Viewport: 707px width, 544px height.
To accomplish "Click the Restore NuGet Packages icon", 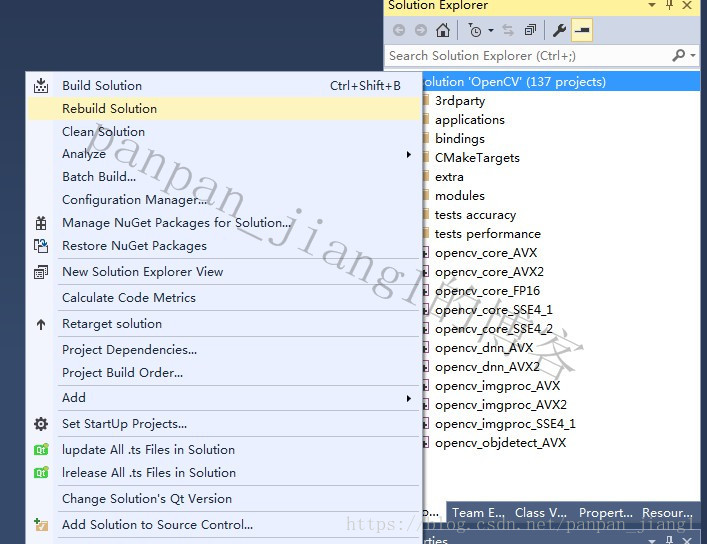I will coord(41,246).
